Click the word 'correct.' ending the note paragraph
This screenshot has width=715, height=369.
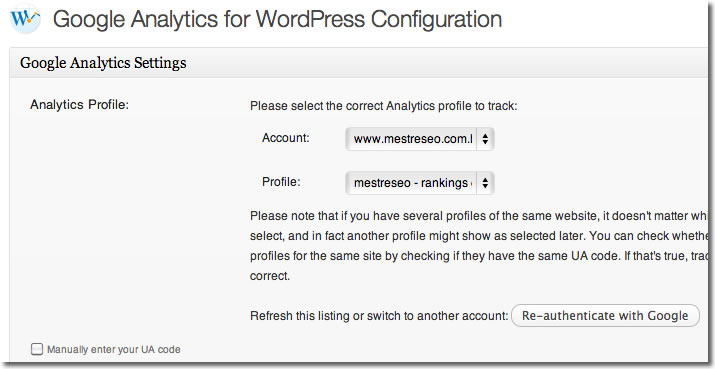pos(270,276)
